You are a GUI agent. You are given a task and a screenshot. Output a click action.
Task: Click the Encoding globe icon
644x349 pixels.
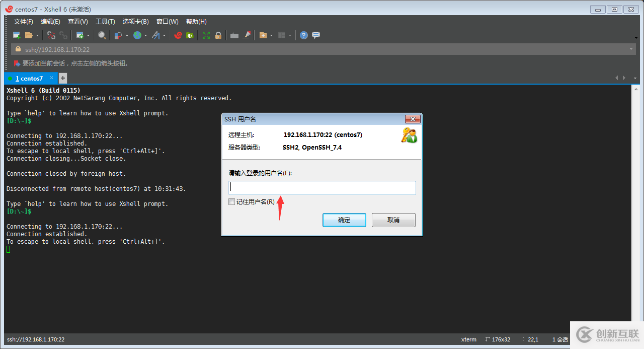pos(137,35)
